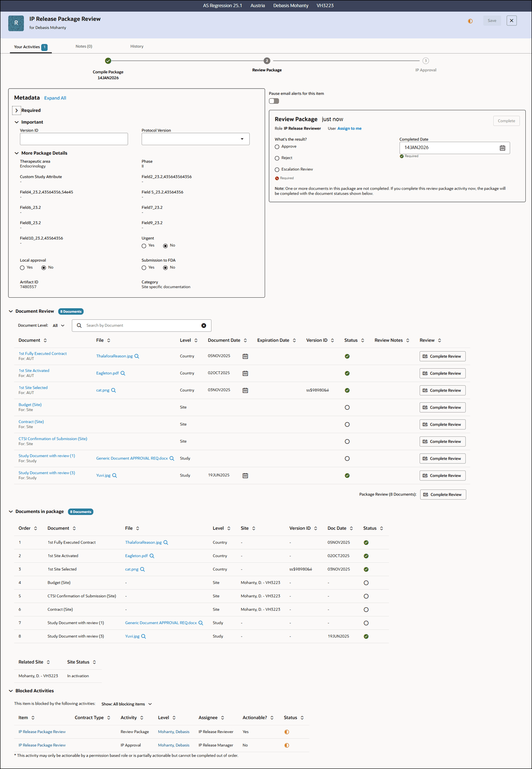532x769 pixels.
Task: Open Document Level All dropdown
Action: coord(59,326)
